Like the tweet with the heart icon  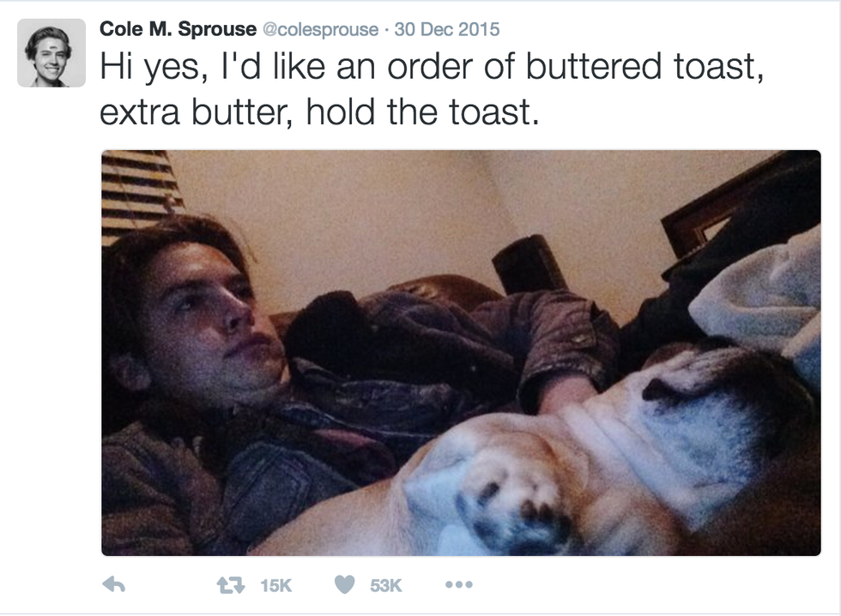345,585
